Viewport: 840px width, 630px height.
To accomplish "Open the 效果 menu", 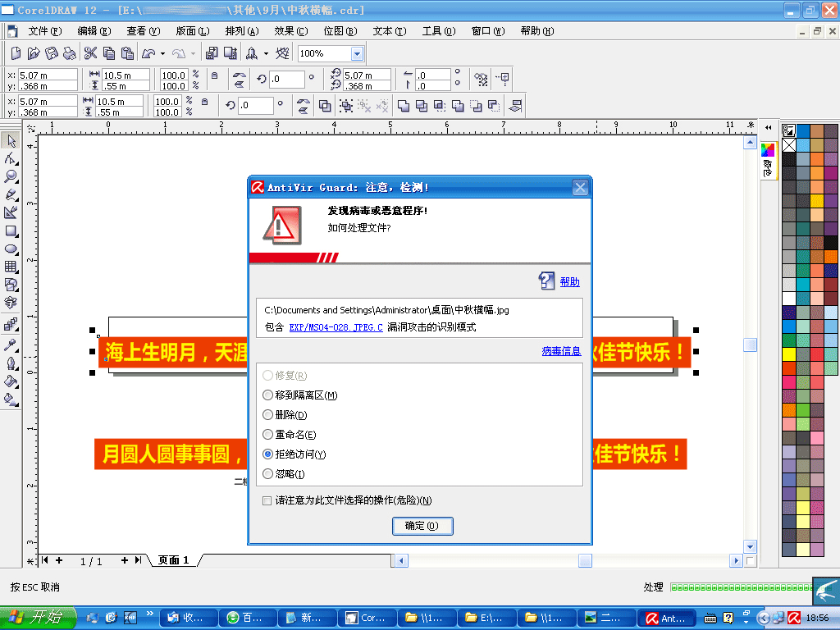I will pos(291,31).
